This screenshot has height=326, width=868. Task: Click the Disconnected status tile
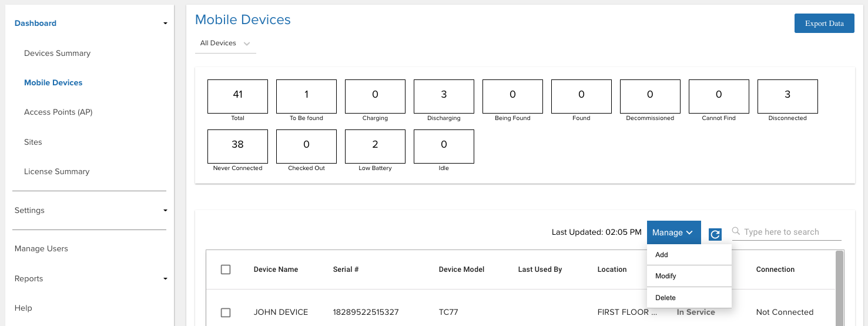(x=787, y=97)
